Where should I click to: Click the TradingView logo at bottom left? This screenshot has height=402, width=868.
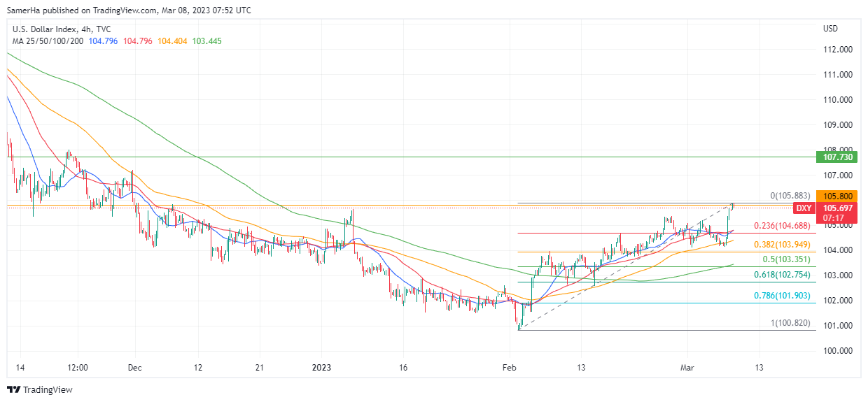40,389
